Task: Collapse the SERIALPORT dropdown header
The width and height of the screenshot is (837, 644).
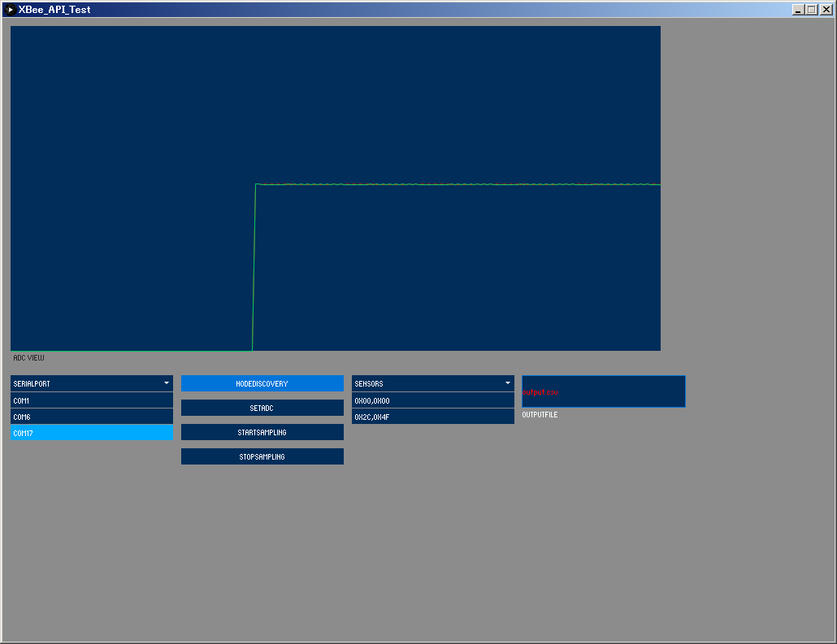Action: pos(81,383)
